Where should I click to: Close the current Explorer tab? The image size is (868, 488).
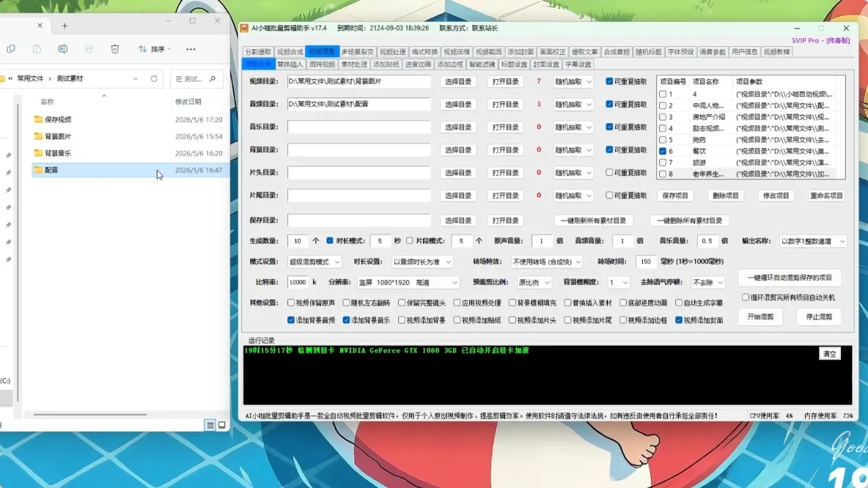pyautogui.click(x=40, y=26)
